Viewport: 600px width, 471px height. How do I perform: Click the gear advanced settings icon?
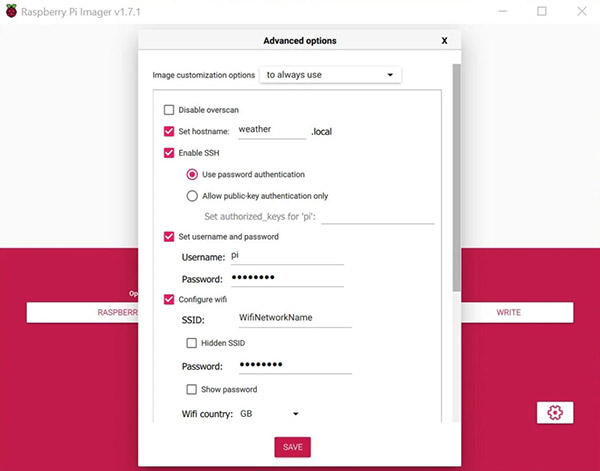tap(555, 412)
